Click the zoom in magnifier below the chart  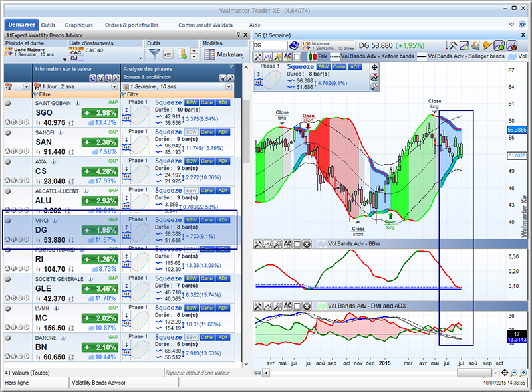click(523, 373)
